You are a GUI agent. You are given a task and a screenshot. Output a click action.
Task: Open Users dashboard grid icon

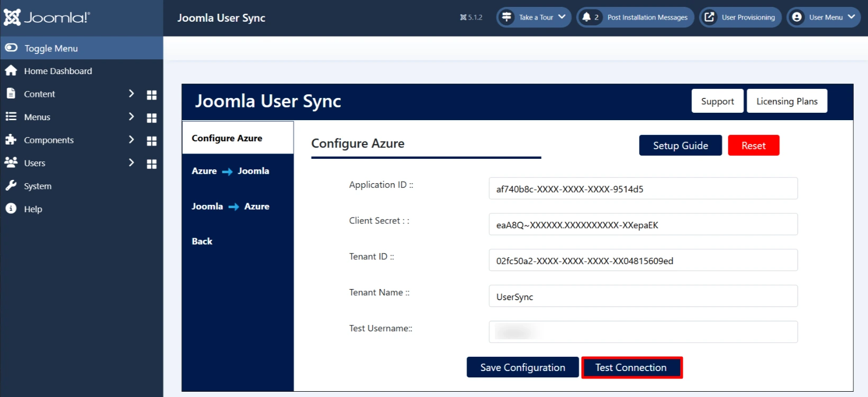pos(151,164)
